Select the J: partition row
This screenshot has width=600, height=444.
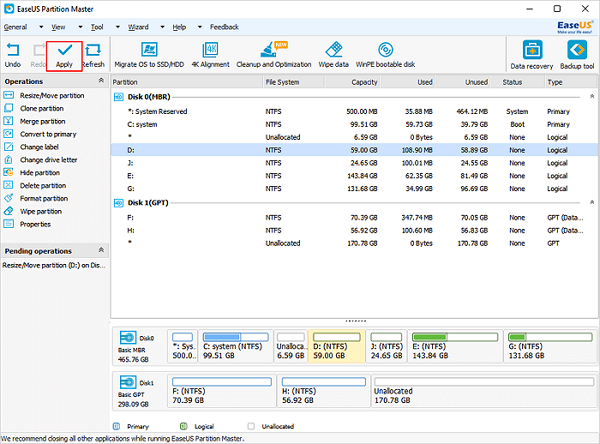click(354, 163)
